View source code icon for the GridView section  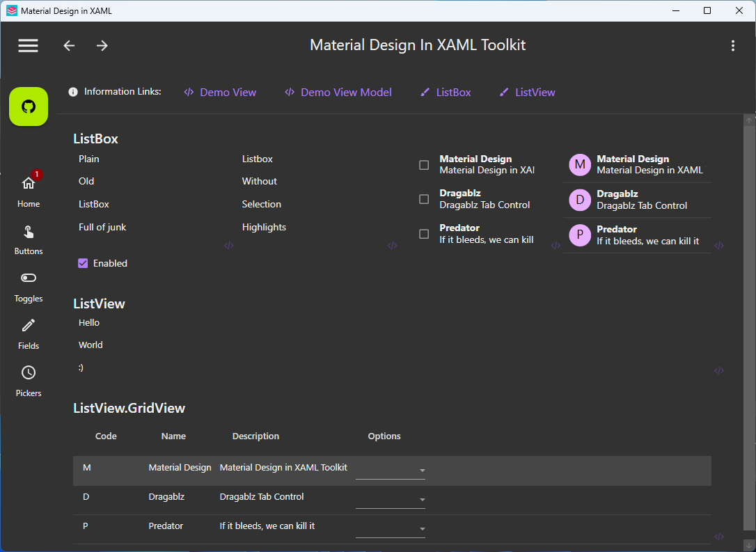[719, 537]
